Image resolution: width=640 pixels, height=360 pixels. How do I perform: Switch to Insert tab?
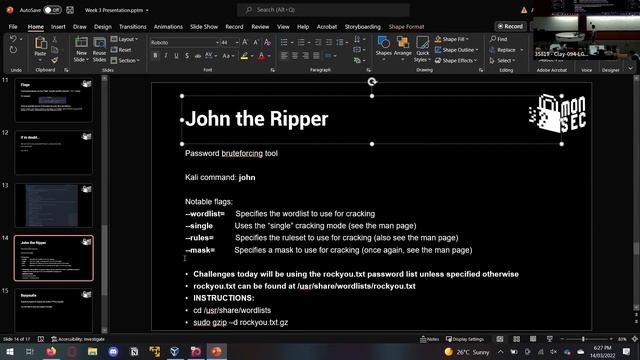pyautogui.click(x=58, y=27)
